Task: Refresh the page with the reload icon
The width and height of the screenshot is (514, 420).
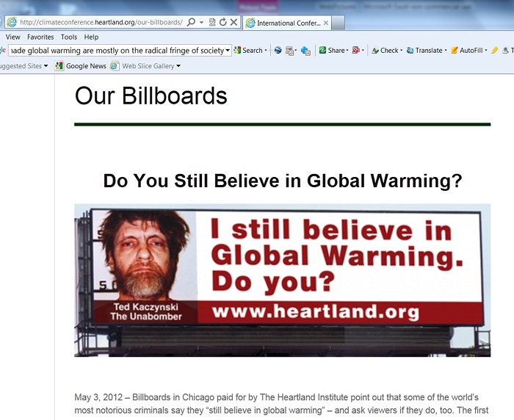Action: coord(223,22)
